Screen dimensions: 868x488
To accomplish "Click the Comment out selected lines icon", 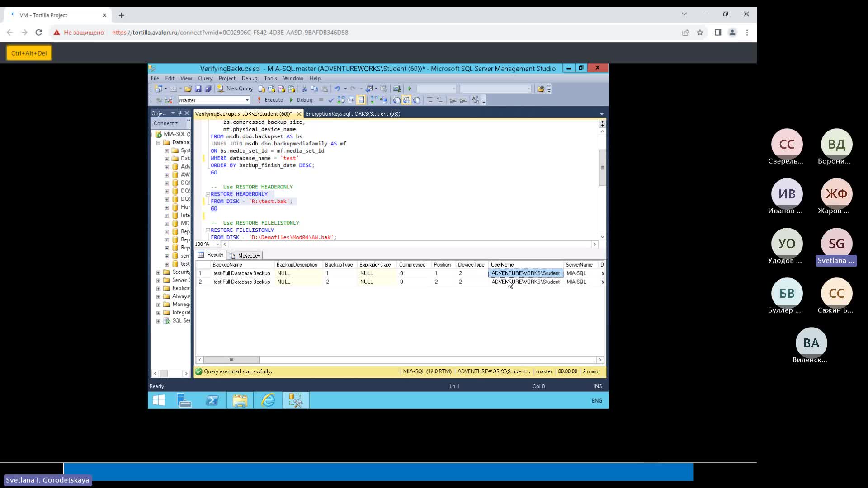I will pyautogui.click(x=429, y=100).
